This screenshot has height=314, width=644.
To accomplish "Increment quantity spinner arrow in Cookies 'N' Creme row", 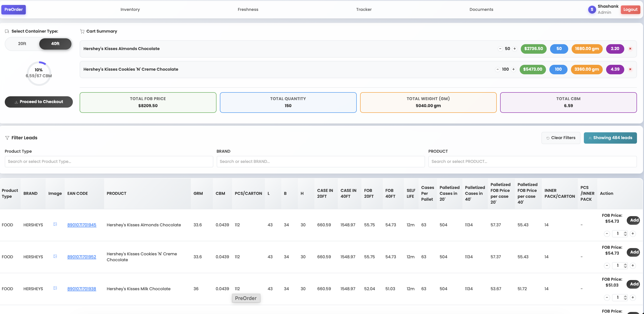I will (x=625, y=264).
